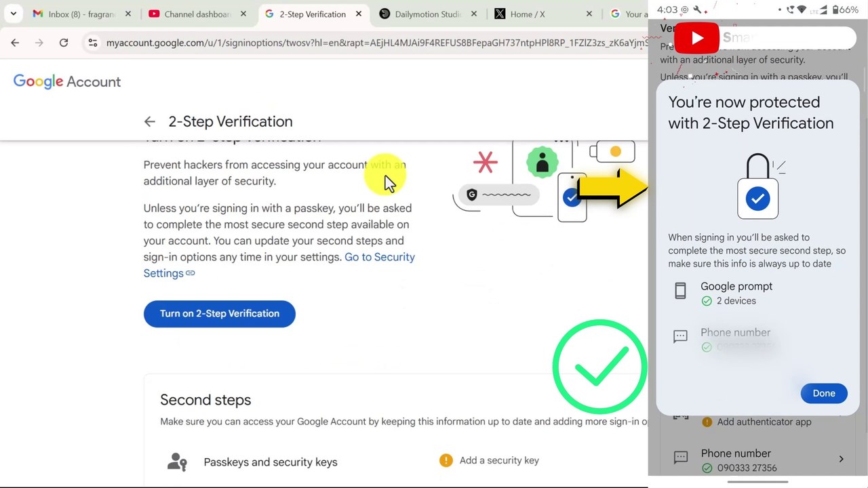
Task: Tap Add authenticator app on phone
Action: point(764,422)
